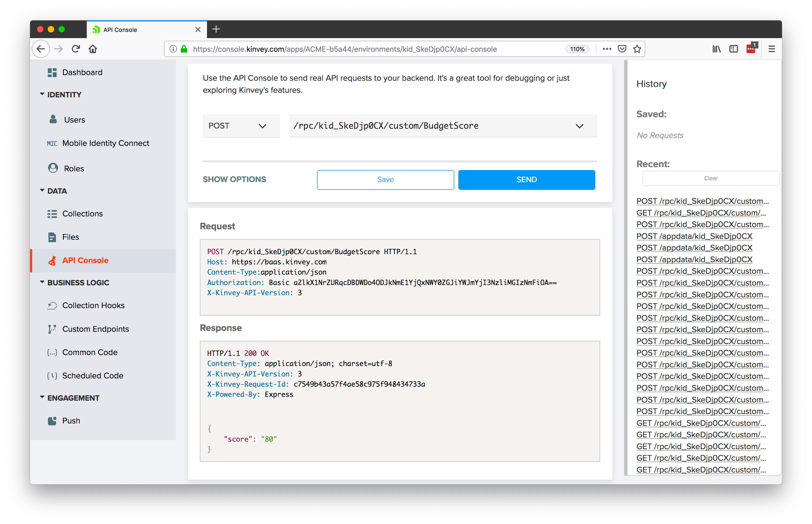
Task: Click SHOW OPTIONS link
Action: [234, 179]
